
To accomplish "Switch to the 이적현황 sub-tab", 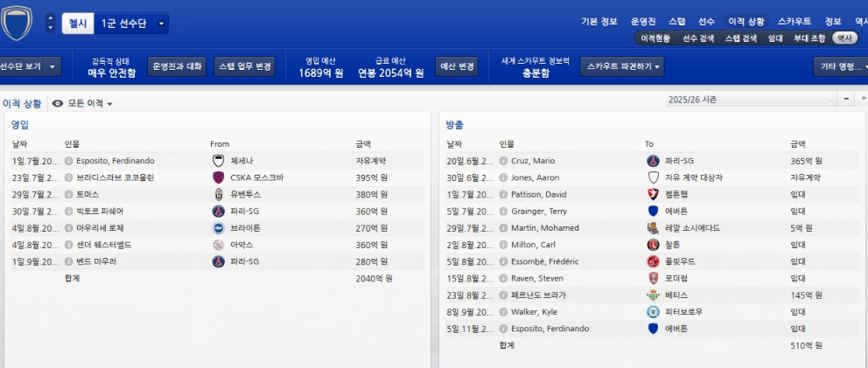I will pos(655,38).
